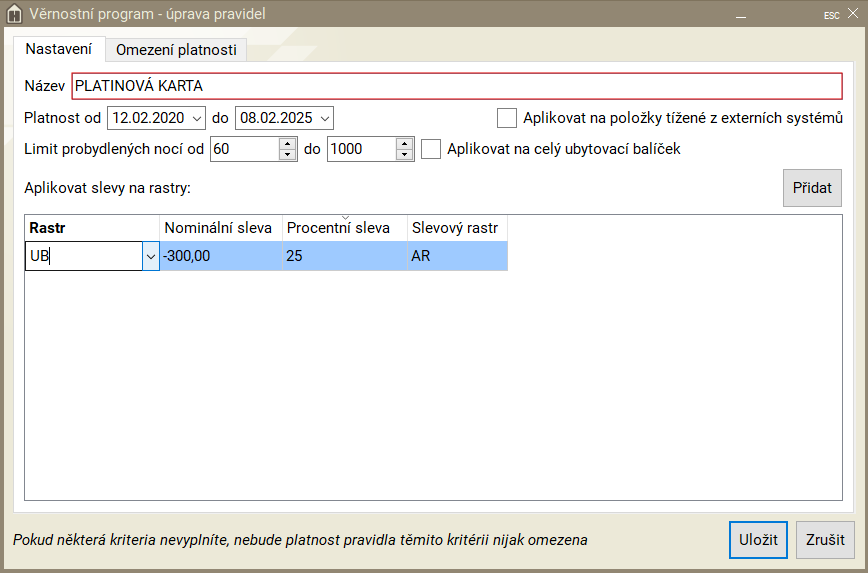Expand the Rastr combo box with UB
Screen dimensions: 868x573
click(151, 257)
